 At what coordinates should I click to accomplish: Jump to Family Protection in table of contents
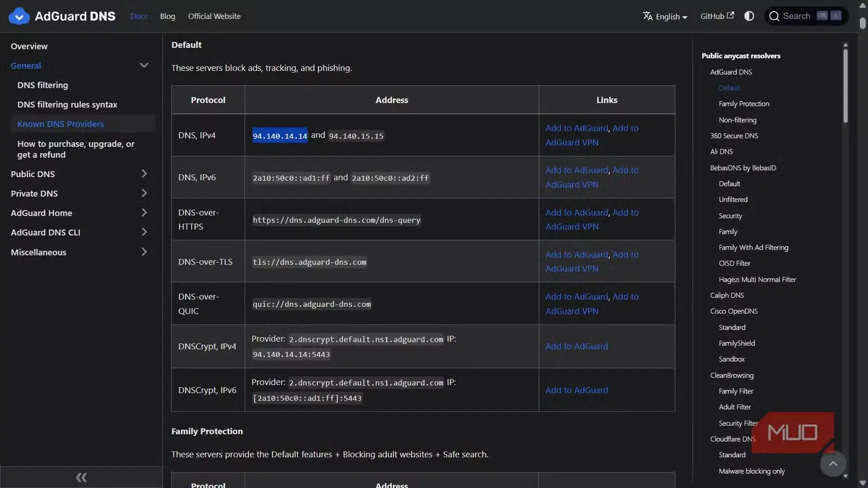744,104
